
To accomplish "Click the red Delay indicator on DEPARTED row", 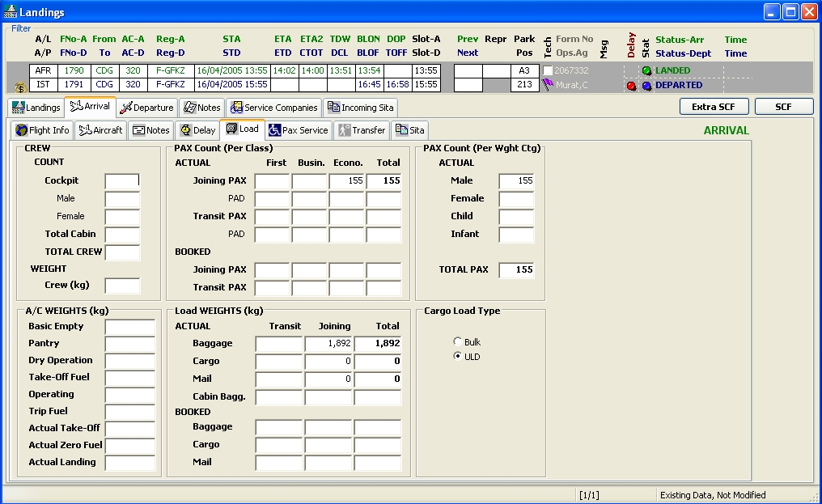I will (x=631, y=85).
